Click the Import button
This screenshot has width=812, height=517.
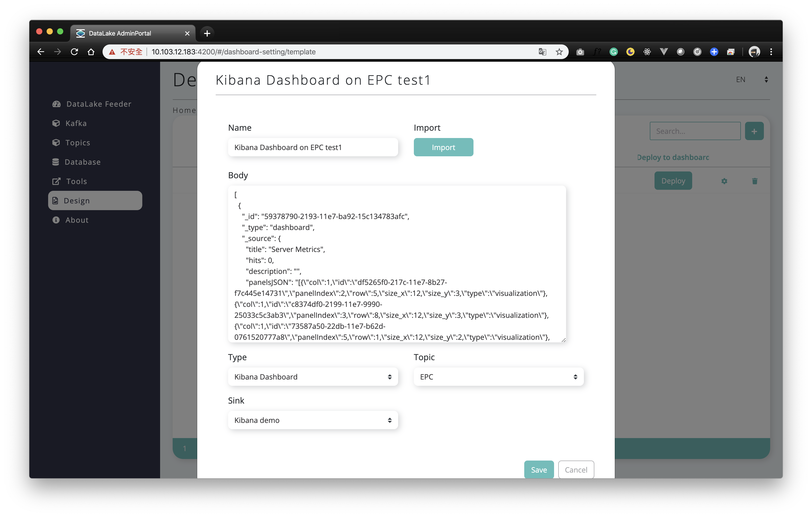pos(443,147)
